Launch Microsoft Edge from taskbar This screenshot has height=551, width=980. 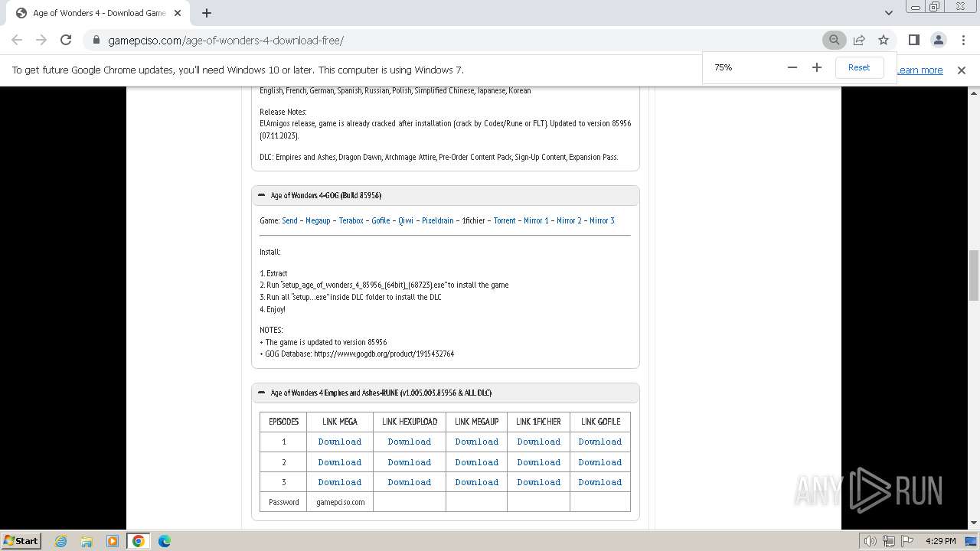[165, 541]
